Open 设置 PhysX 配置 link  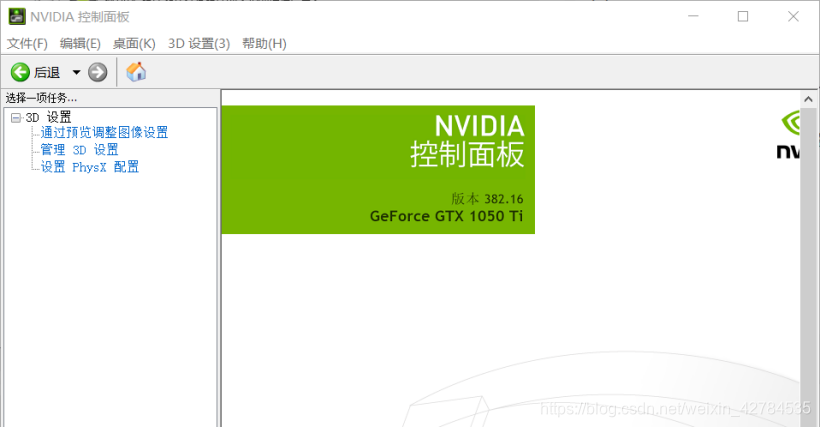pos(90,167)
